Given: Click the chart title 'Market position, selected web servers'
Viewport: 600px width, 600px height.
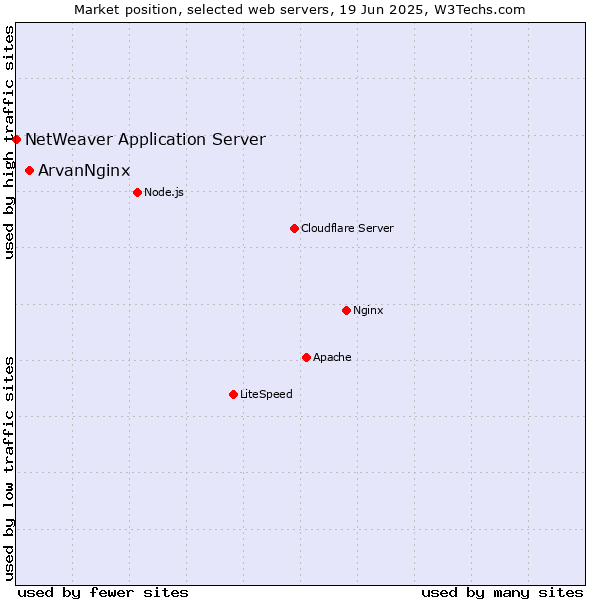Looking at the screenshot, I should tap(204, 10).
